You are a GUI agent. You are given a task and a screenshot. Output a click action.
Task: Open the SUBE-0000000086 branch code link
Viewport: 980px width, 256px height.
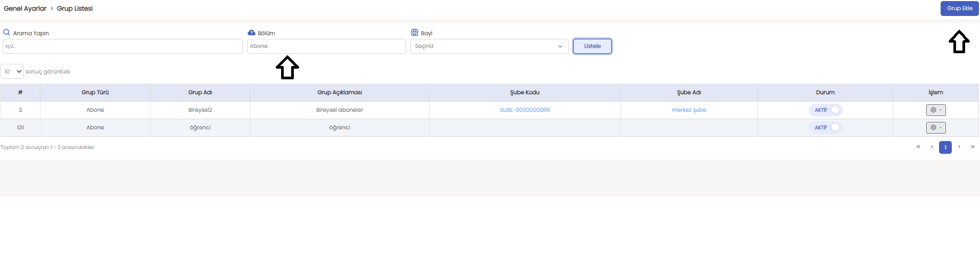524,110
